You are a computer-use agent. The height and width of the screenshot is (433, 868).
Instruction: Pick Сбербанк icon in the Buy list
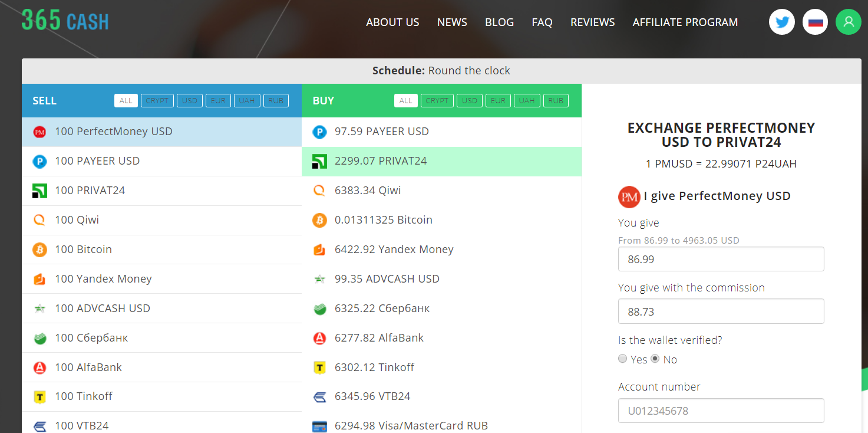319,309
